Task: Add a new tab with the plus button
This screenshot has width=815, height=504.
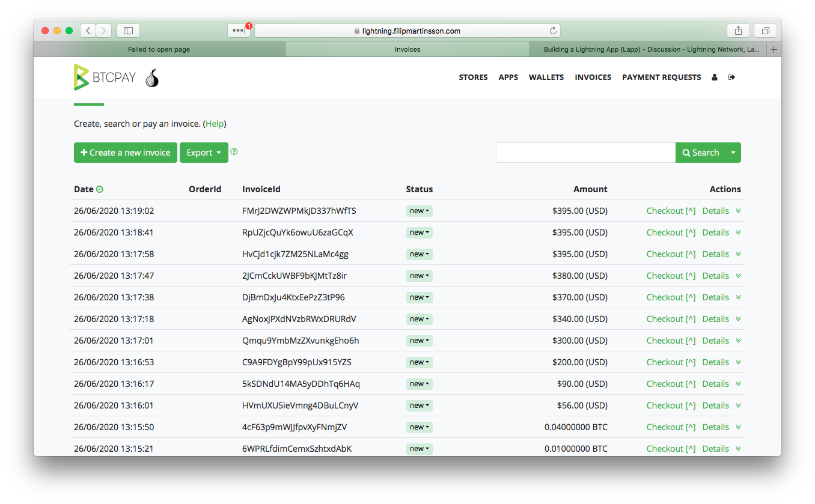Action: 774,49
